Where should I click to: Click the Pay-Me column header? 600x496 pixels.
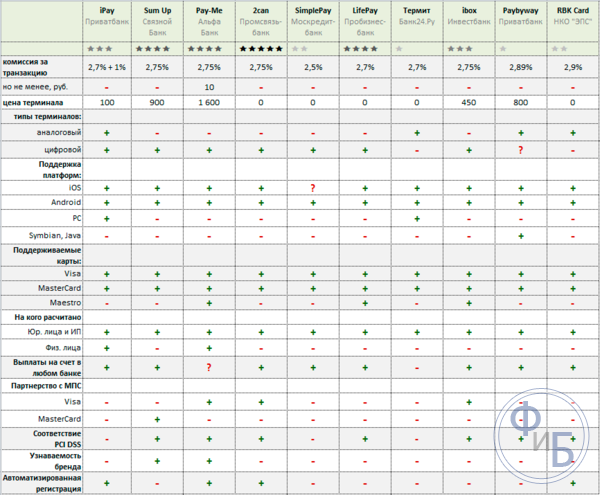coord(209,10)
